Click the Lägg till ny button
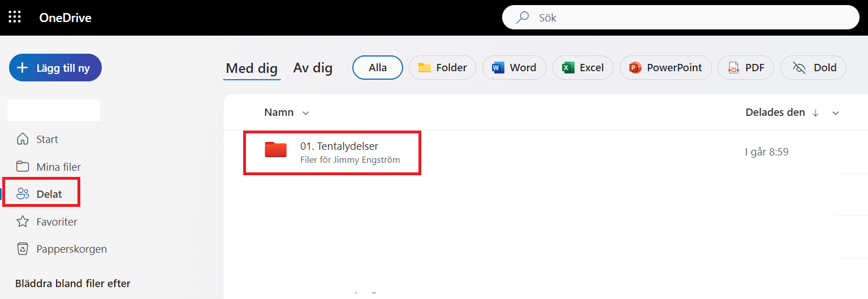Image resolution: width=868 pixels, height=299 pixels. 55,68
